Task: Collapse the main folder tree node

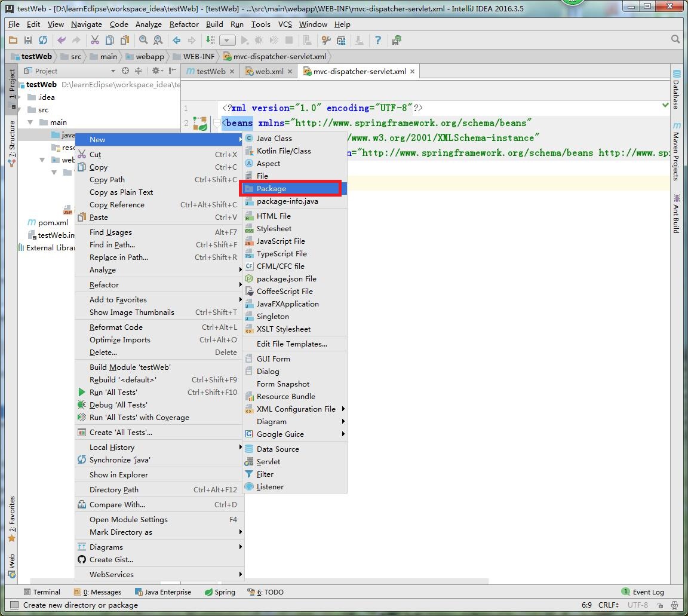Action: (x=30, y=122)
